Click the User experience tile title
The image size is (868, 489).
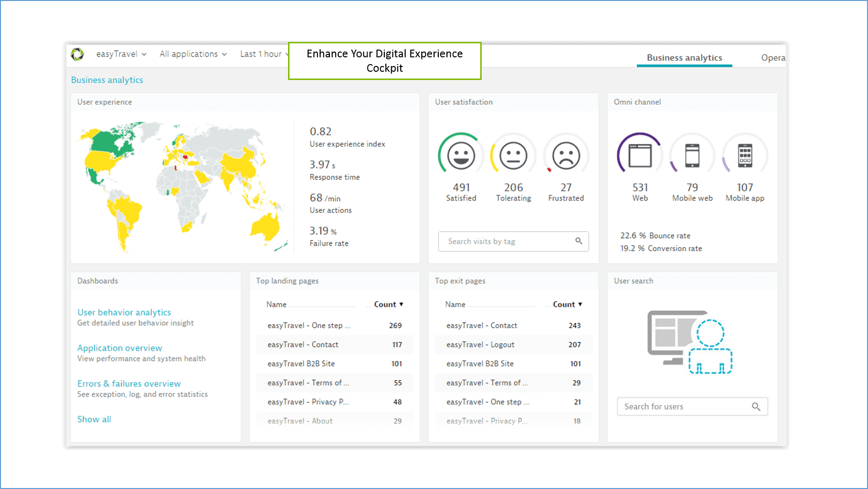pyautogui.click(x=105, y=102)
